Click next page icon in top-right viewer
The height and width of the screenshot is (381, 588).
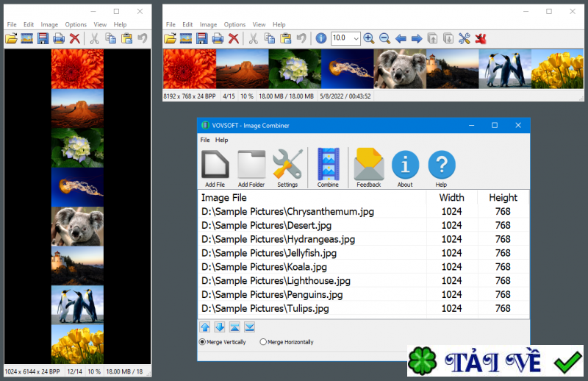tap(448, 38)
